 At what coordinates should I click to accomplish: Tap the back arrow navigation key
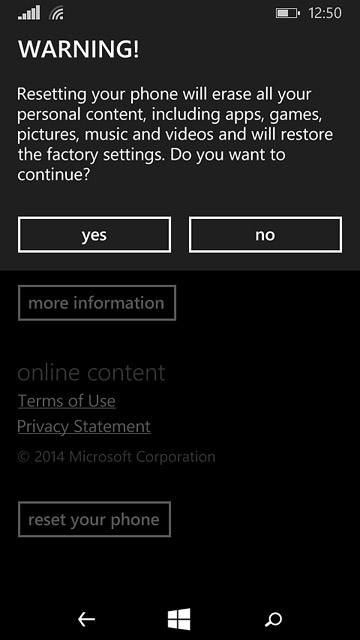point(87,619)
